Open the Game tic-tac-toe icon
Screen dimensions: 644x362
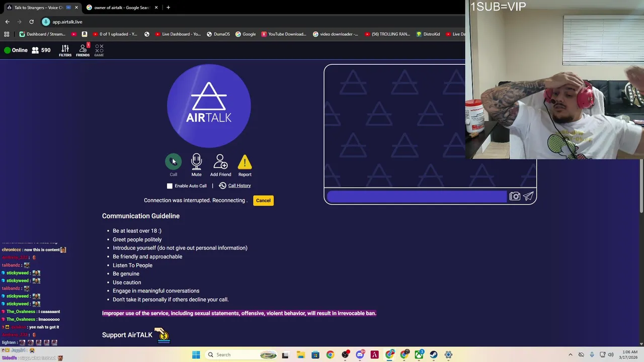(99, 50)
